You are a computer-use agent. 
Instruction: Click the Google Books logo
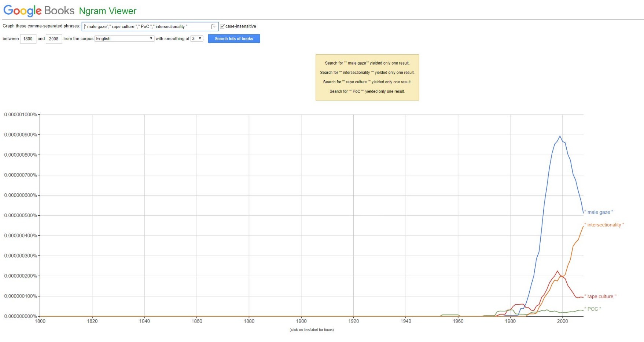click(38, 11)
